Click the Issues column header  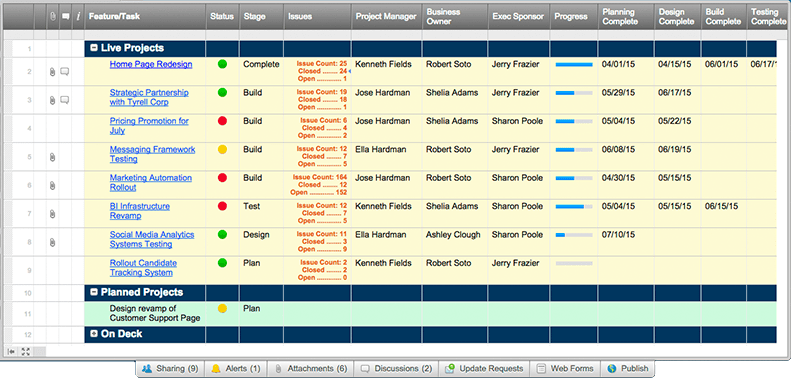[x=317, y=17]
